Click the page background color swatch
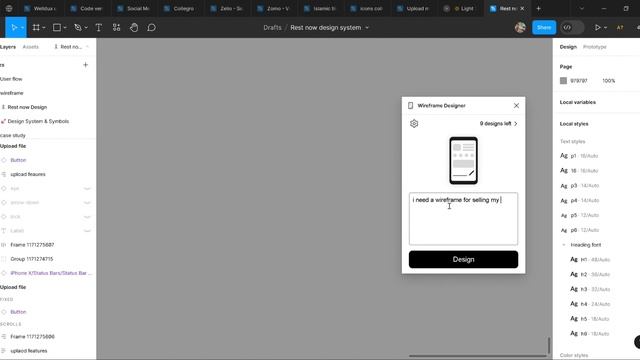 (563, 81)
